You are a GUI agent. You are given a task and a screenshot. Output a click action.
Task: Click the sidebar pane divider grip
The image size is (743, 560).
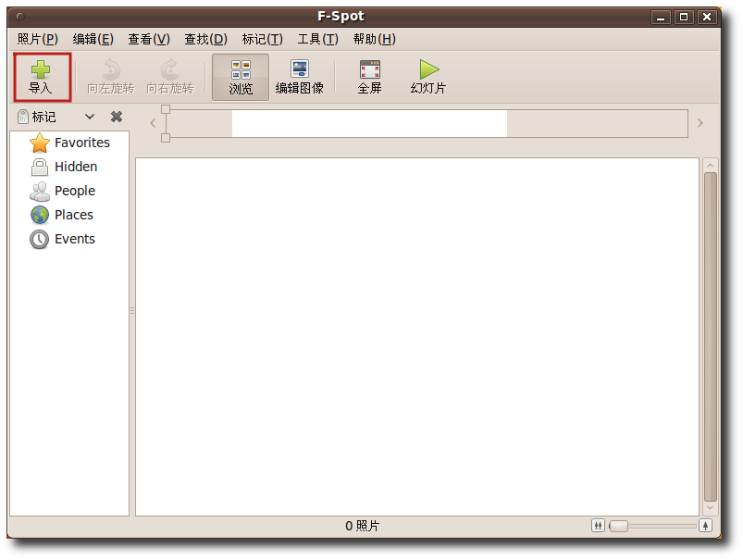132,311
